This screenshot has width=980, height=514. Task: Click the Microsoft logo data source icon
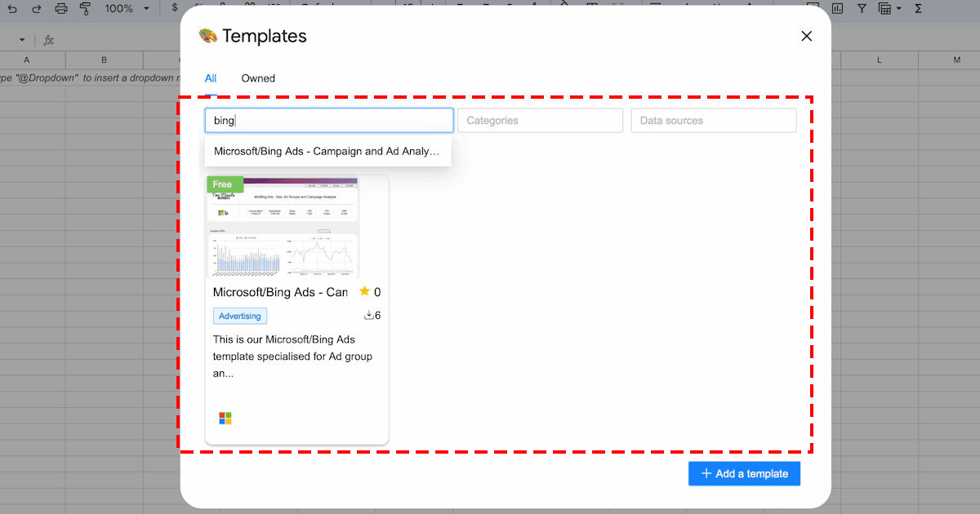pos(225,419)
